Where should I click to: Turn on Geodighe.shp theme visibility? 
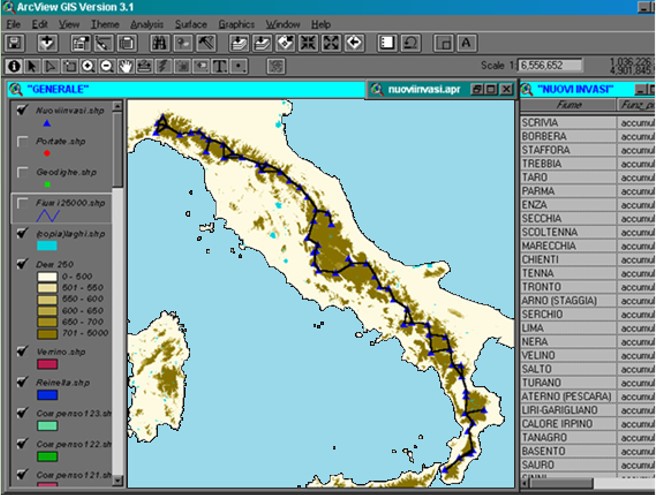(x=23, y=172)
